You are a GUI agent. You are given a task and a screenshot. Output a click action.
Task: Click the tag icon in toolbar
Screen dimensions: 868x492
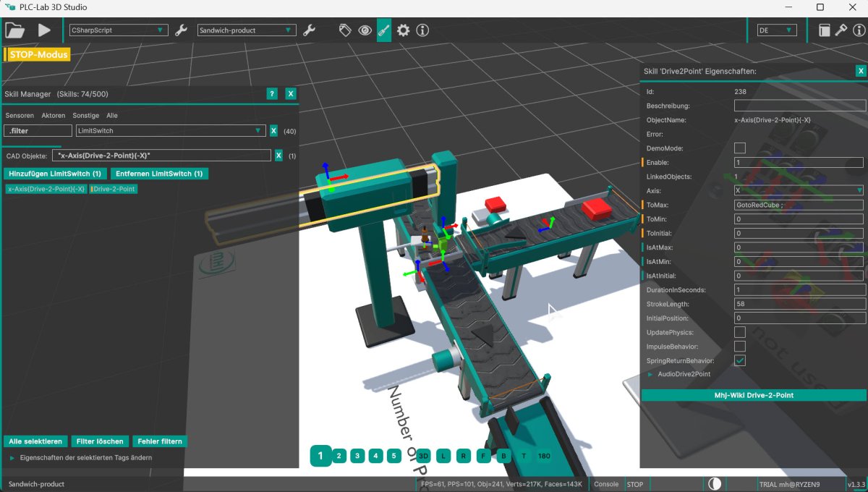pyautogui.click(x=346, y=30)
